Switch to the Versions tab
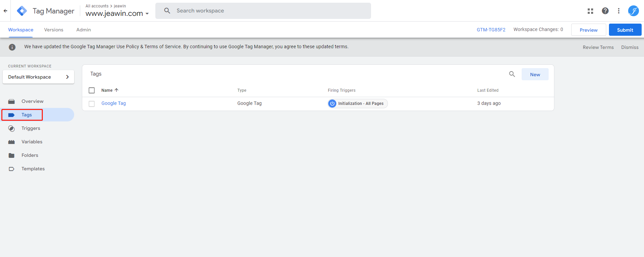This screenshot has height=257, width=644. pos(54,30)
